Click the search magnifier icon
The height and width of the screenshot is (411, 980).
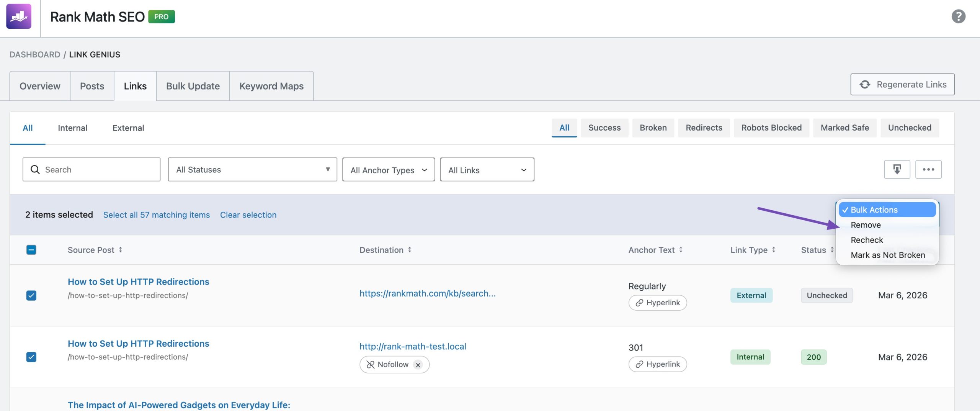coord(35,169)
